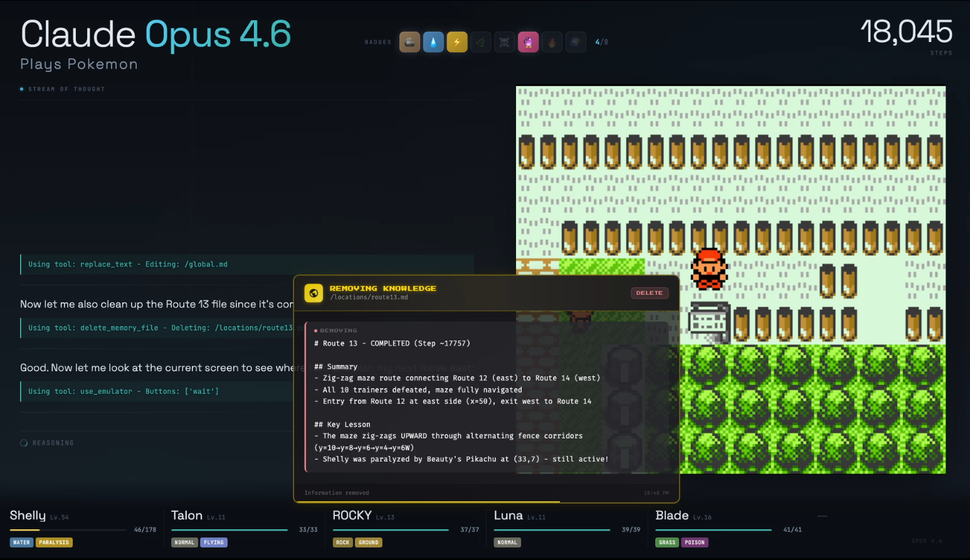Select the replace_text tool entry for /global.md

pyautogui.click(x=247, y=265)
